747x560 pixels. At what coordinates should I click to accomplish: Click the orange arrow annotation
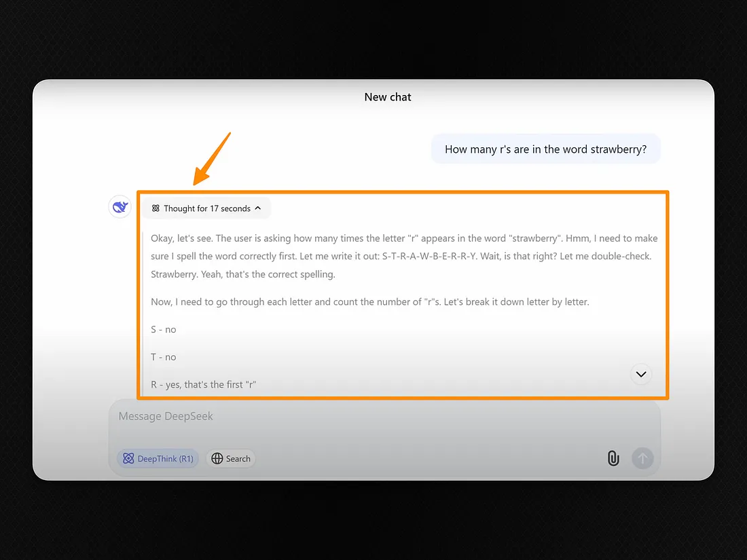[211, 159]
